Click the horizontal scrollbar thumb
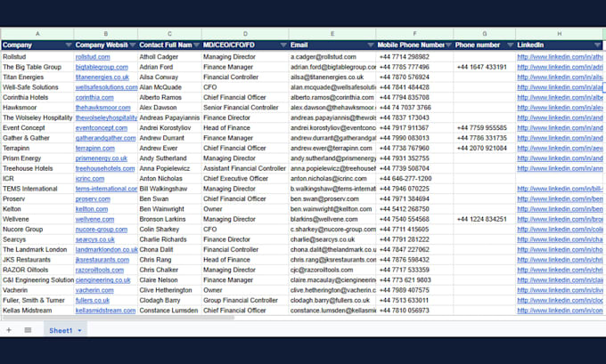 pos(118,318)
